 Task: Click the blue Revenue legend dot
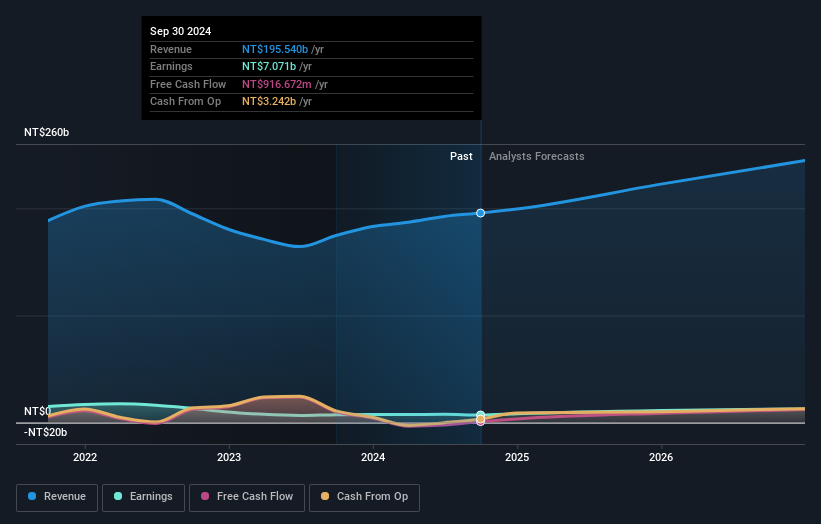coord(32,496)
